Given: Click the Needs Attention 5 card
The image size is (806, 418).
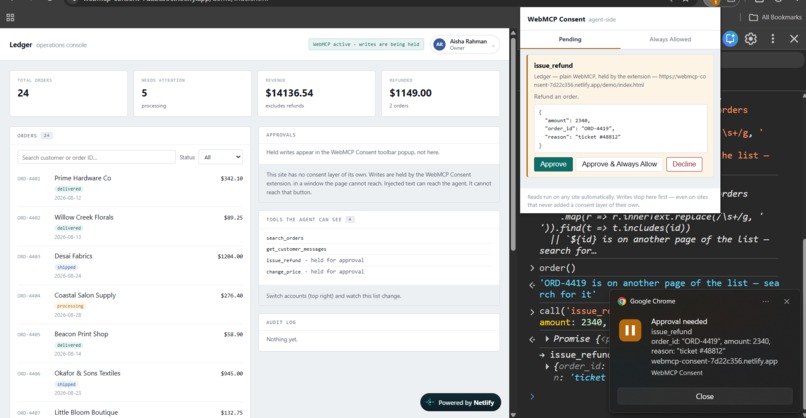Looking at the screenshot, I should coord(192,93).
